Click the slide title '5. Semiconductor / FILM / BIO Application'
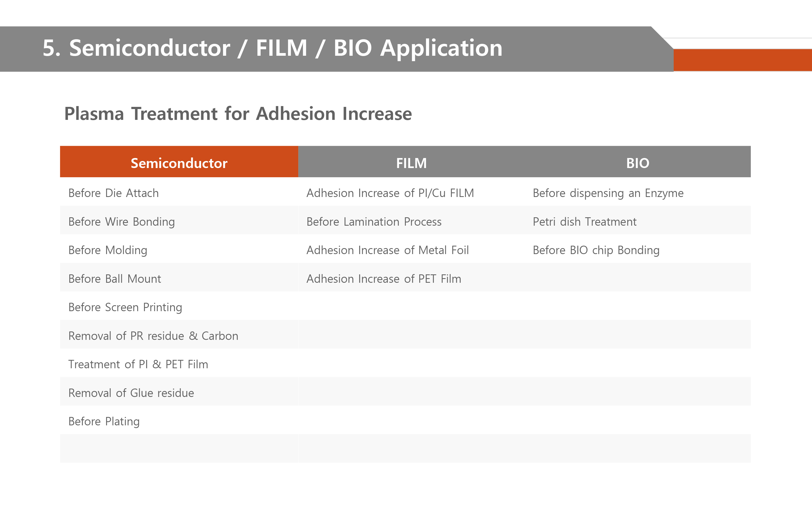812x526 pixels. click(x=272, y=48)
